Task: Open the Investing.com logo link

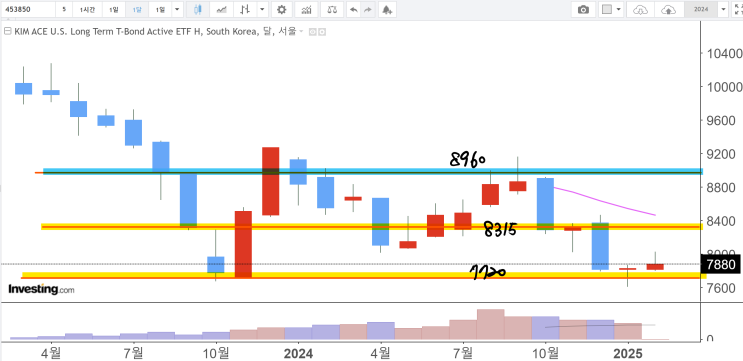Action: click(41, 289)
